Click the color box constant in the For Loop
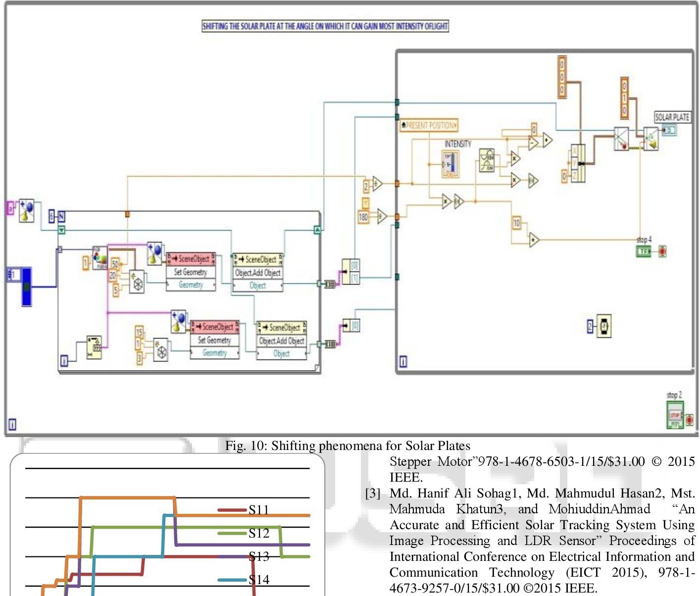The width and height of the screenshot is (700, 596). [100, 259]
